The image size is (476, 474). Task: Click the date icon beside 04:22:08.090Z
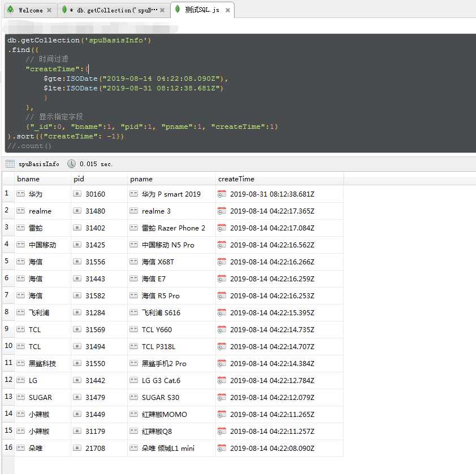(x=222, y=448)
